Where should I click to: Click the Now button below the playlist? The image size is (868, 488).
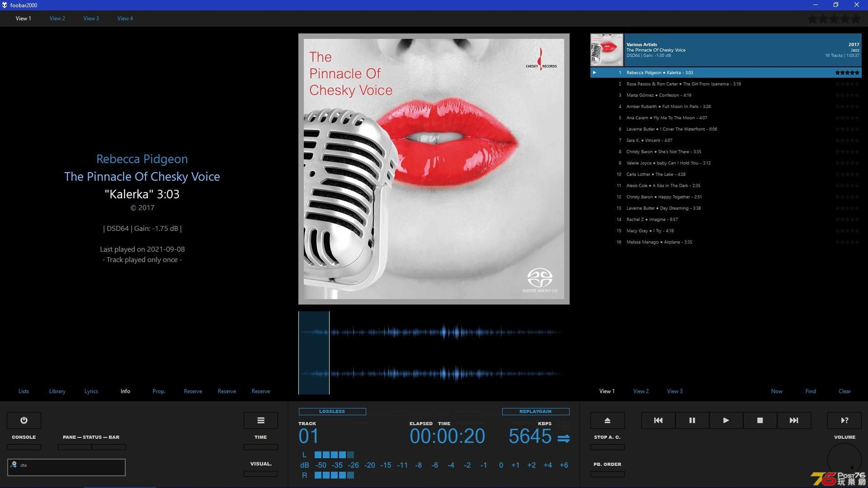pos(777,391)
